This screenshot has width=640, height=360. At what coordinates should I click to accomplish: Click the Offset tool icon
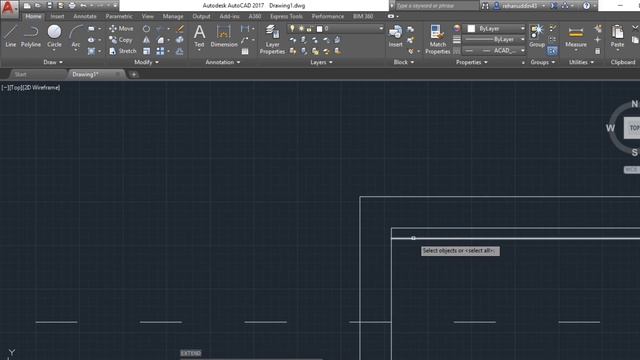click(x=180, y=51)
